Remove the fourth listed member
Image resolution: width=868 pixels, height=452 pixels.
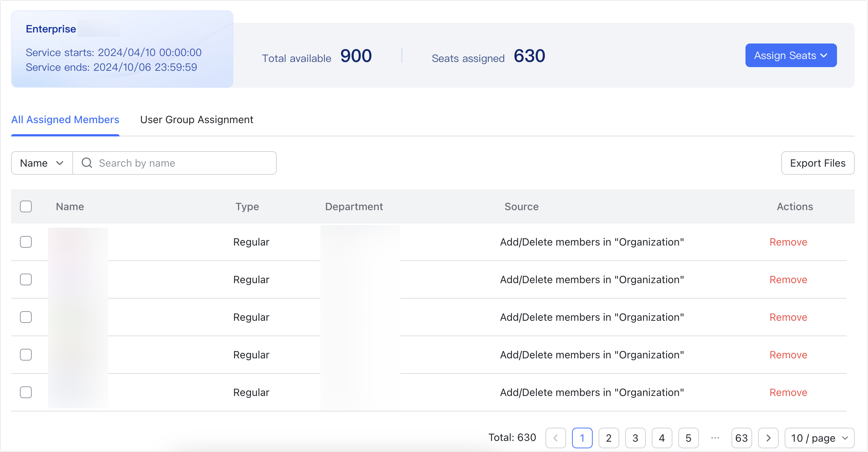point(788,355)
